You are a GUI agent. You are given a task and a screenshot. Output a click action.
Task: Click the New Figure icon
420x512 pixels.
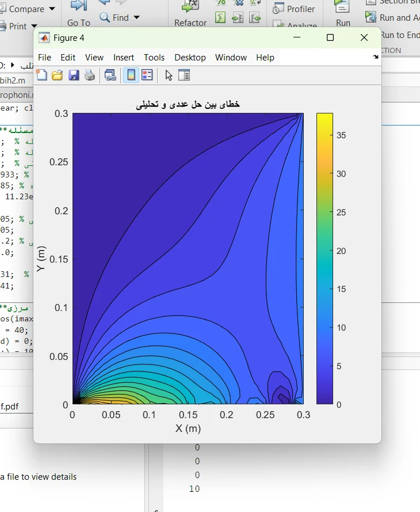[x=41, y=75]
